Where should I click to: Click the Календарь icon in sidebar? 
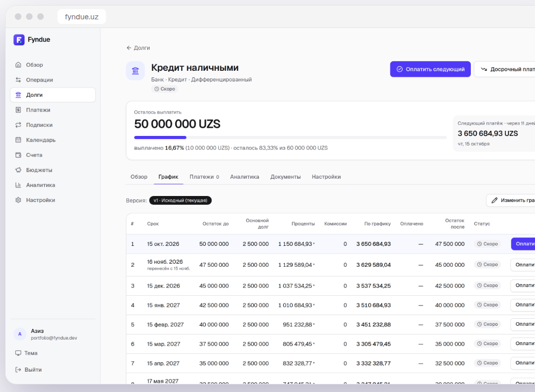18,140
